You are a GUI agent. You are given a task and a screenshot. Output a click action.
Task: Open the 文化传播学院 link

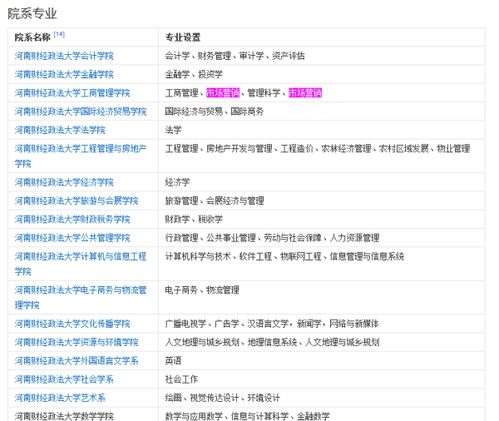coord(72,324)
